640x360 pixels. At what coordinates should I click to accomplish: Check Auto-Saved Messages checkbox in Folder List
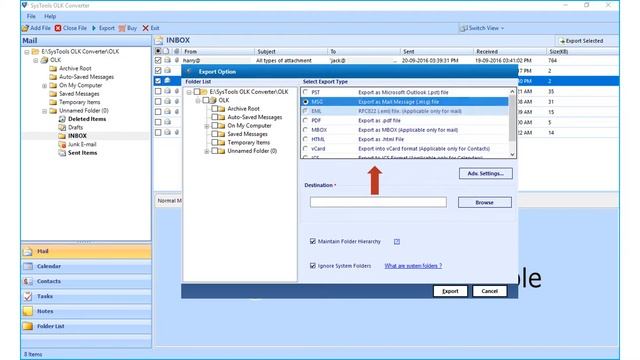(214, 117)
